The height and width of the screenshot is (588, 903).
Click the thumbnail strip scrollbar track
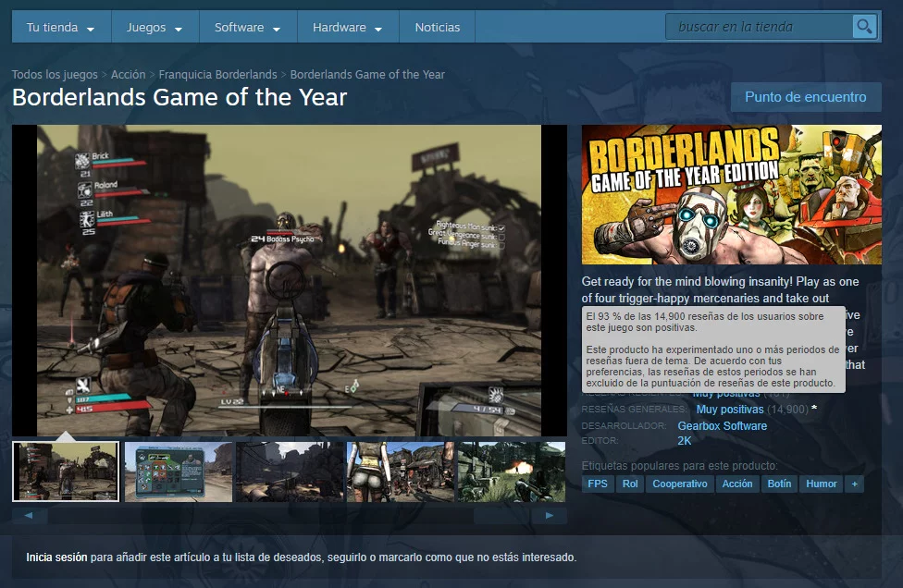coord(289,516)
